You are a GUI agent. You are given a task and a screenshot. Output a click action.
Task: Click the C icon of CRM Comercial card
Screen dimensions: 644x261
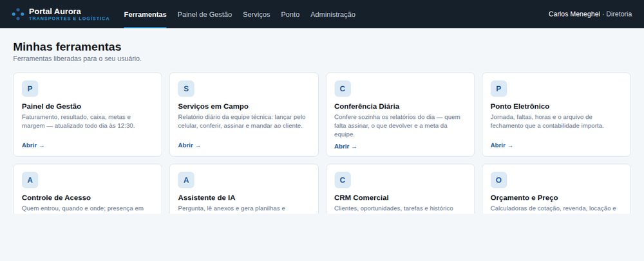click(x=343, y=180)
